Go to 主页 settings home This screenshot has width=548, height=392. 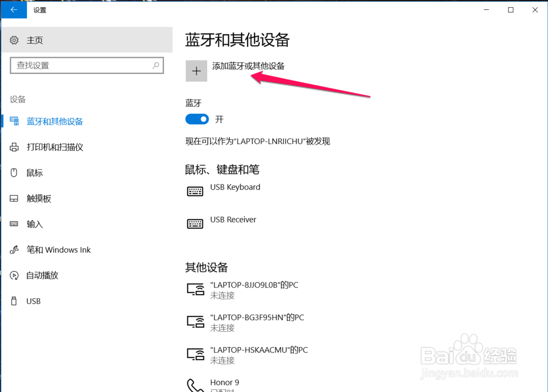point(35,40)
